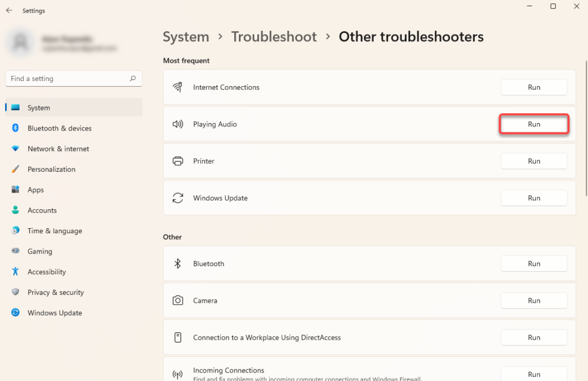Click the Network & internet wifi icon
The height and width of the screenshot is (381, 588).
tap(16, 149)
